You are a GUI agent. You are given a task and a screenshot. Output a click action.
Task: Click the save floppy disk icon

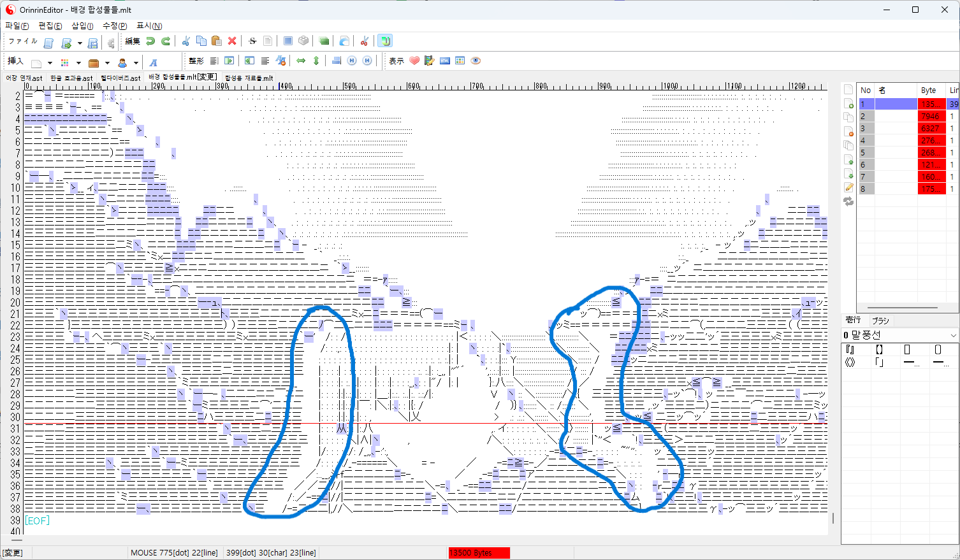92,43
